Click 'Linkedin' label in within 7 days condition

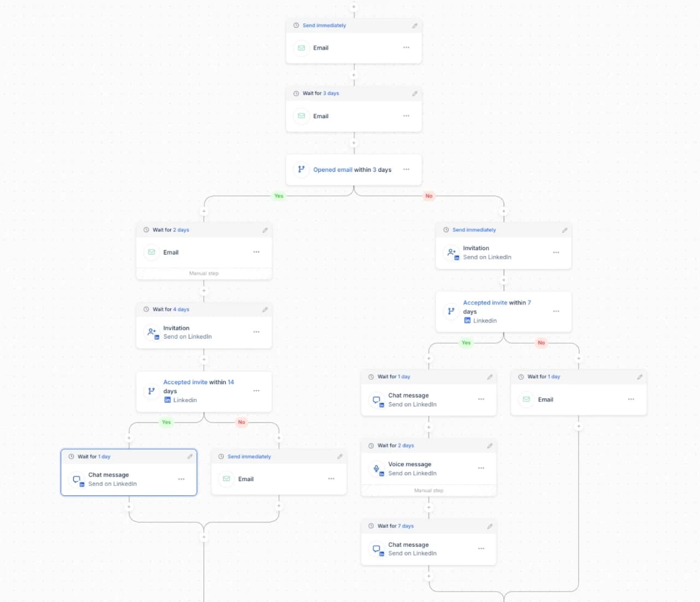[485, 321]
